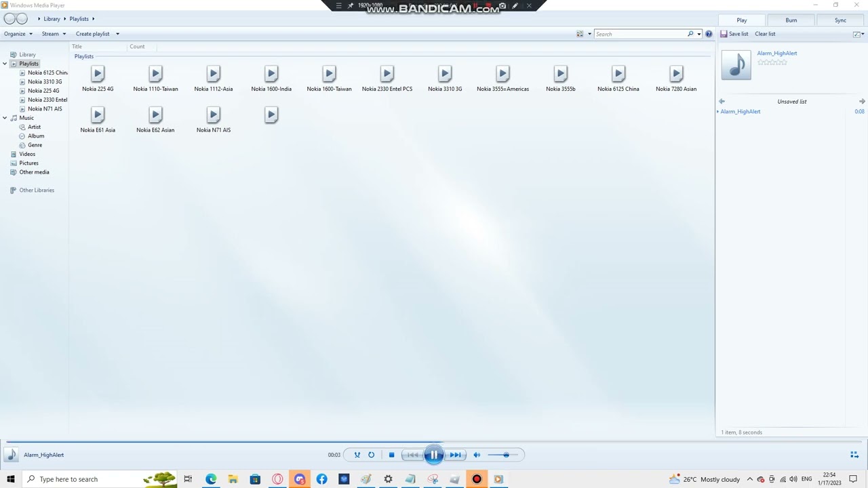Open the Help icon

click(x=709, y=34)
